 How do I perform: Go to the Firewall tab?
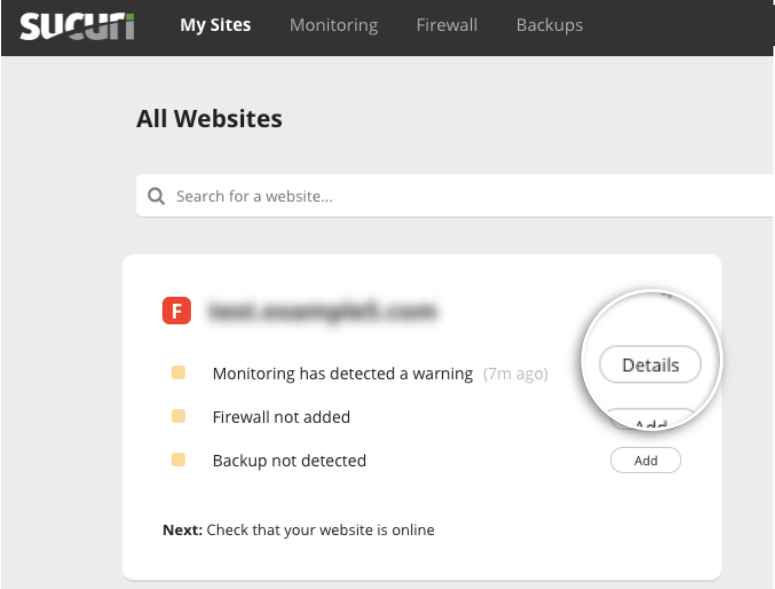(447, 25)
